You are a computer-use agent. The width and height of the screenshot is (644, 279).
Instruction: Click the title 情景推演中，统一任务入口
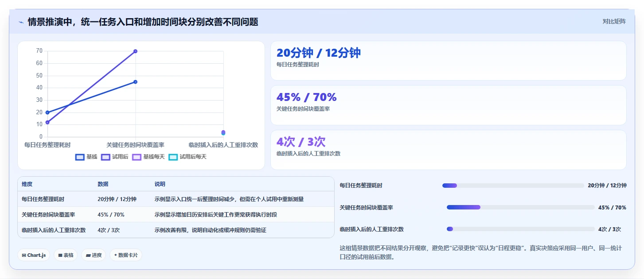(143, 22)
